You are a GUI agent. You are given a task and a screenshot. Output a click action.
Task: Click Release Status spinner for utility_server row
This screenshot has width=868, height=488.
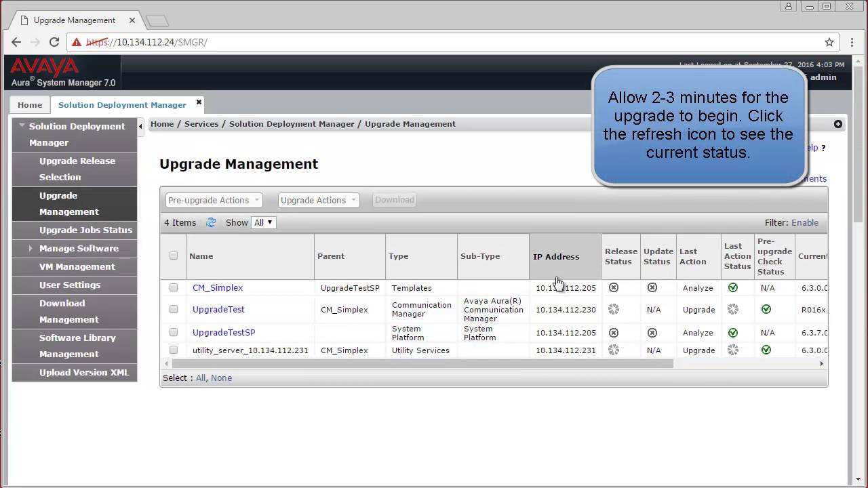point(614,350)
